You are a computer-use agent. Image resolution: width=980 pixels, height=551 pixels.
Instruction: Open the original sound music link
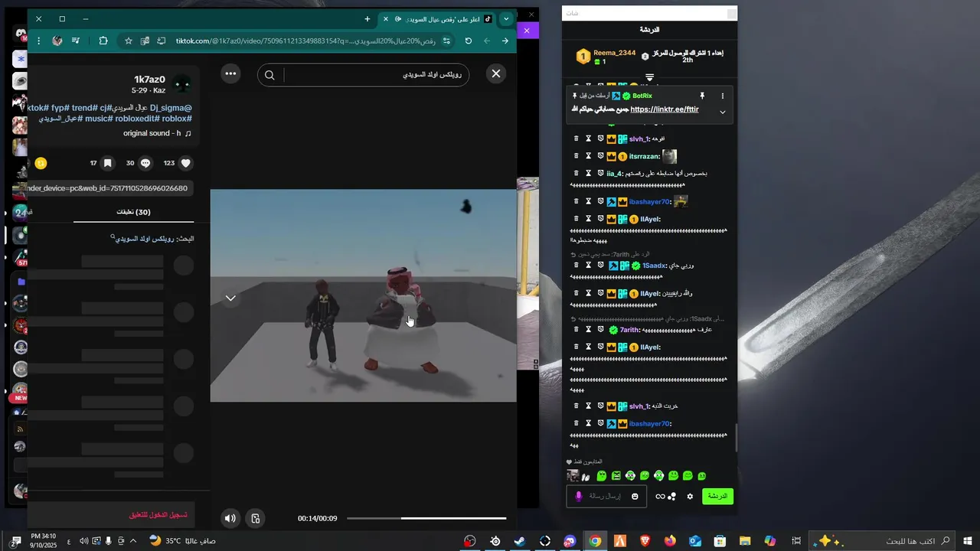coord(157,133)
